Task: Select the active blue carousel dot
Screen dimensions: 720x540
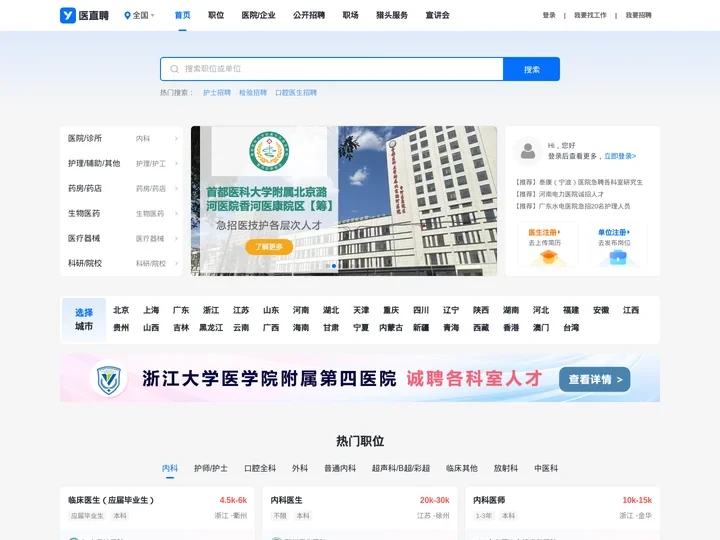Action: pyautogui.click(x=334, y=266)
